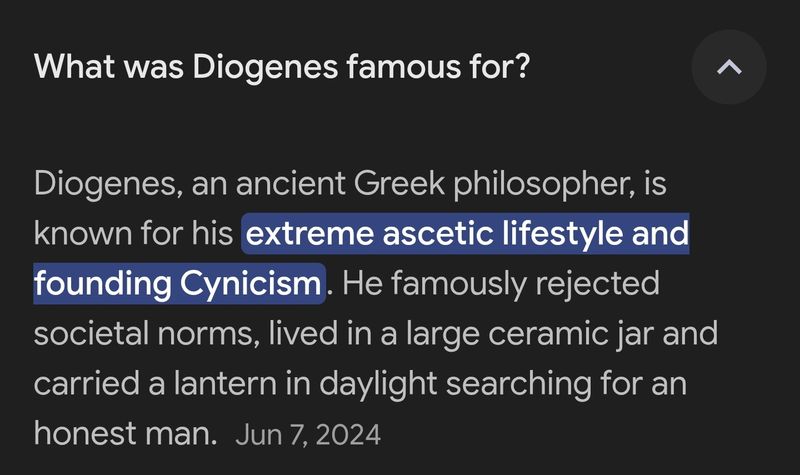Click the words 'lived in a' in the answer
800x475 pixels.
(333, 334)
